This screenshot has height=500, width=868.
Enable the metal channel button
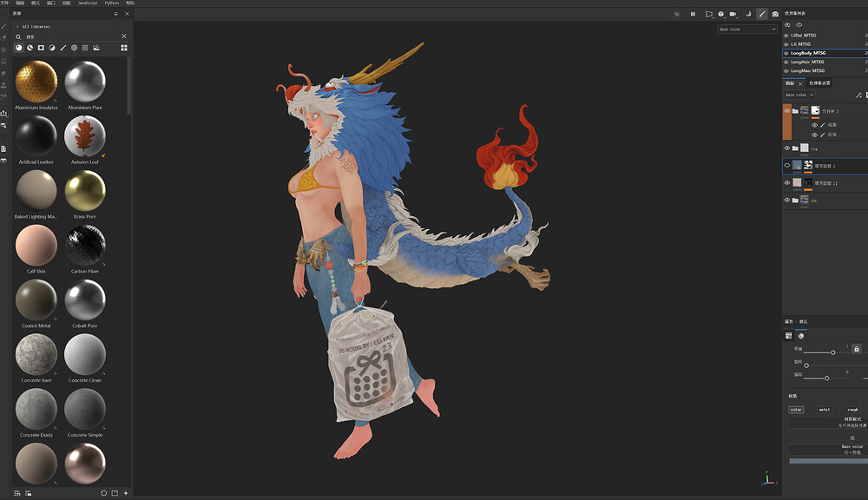tap(825, 410)
